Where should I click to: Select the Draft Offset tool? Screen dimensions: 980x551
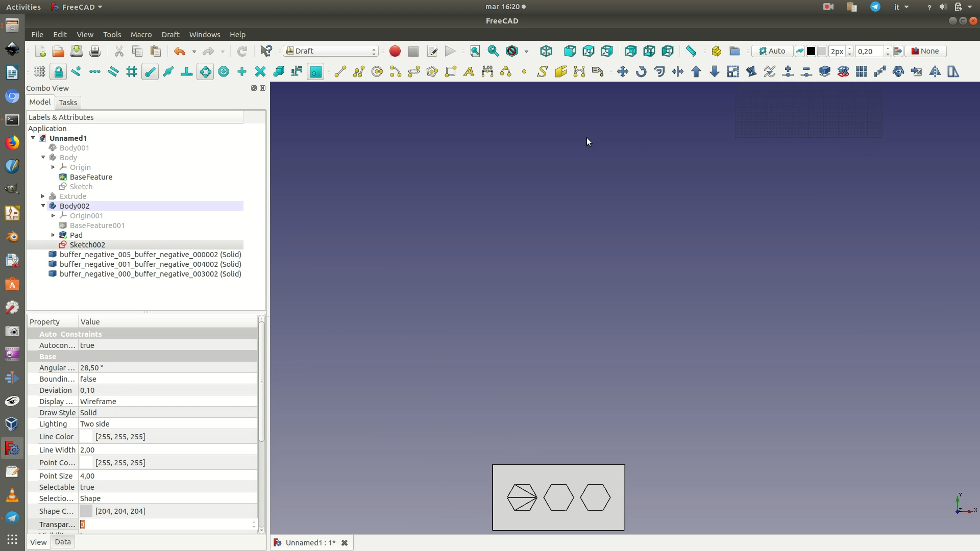pyautogui.click(x=659, y=71)
